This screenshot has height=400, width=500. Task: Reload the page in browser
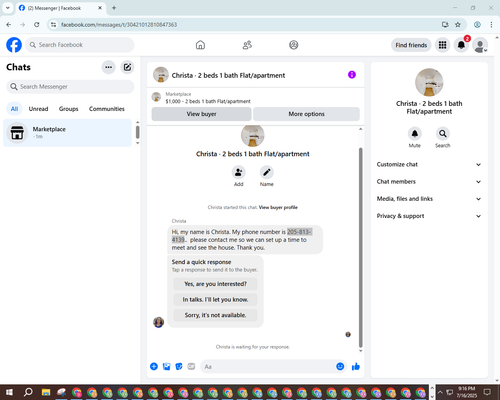tap(37, 25)
